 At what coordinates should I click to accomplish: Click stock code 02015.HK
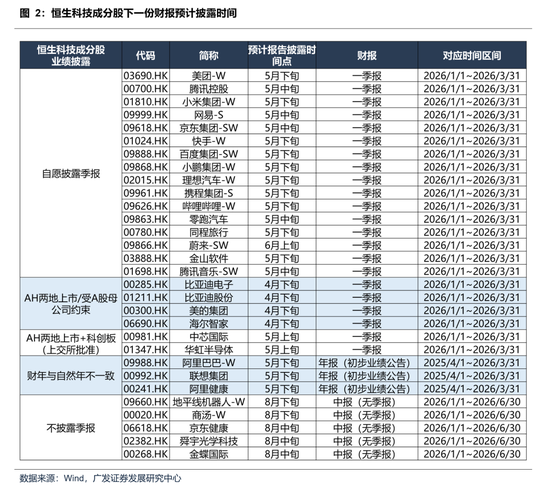(x=146, y=180)
